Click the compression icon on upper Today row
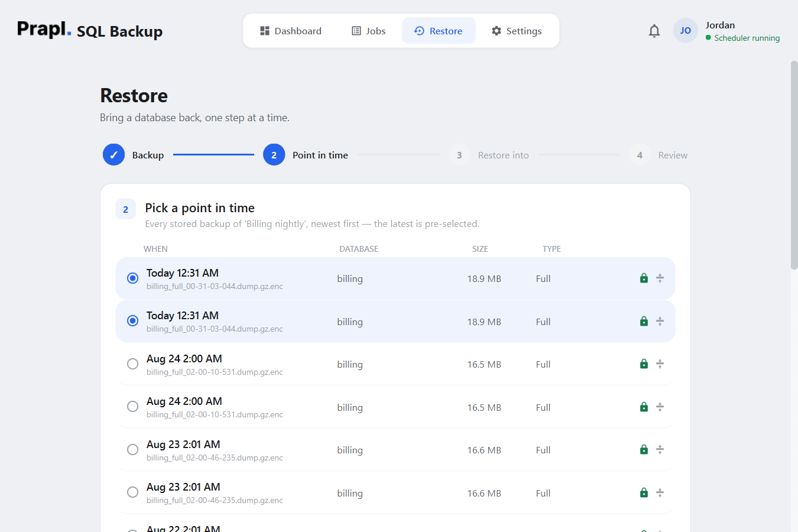The image size is (798, 532). pyautogui.click(x=660, y=278)
